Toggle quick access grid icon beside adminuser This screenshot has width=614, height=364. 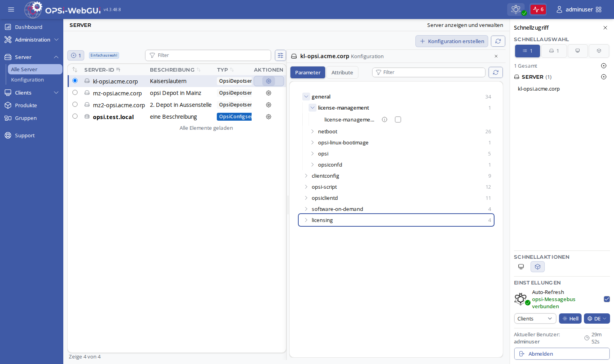tap(599, 9)
